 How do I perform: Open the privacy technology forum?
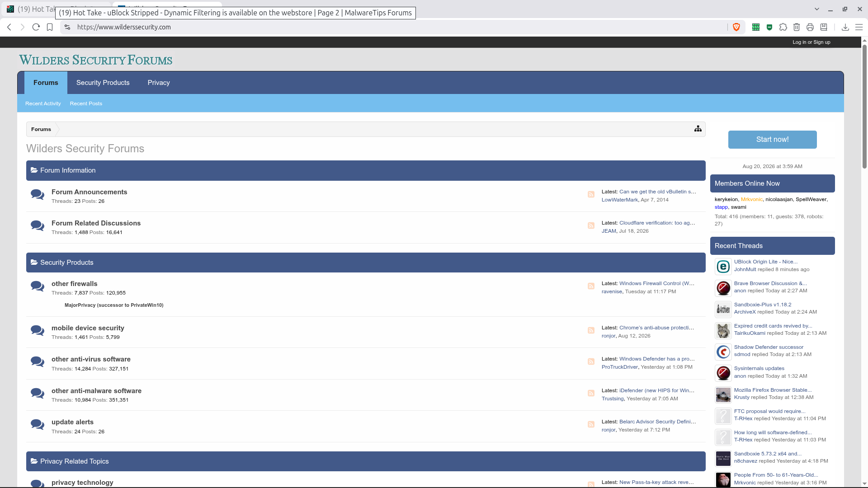[82, 483]
